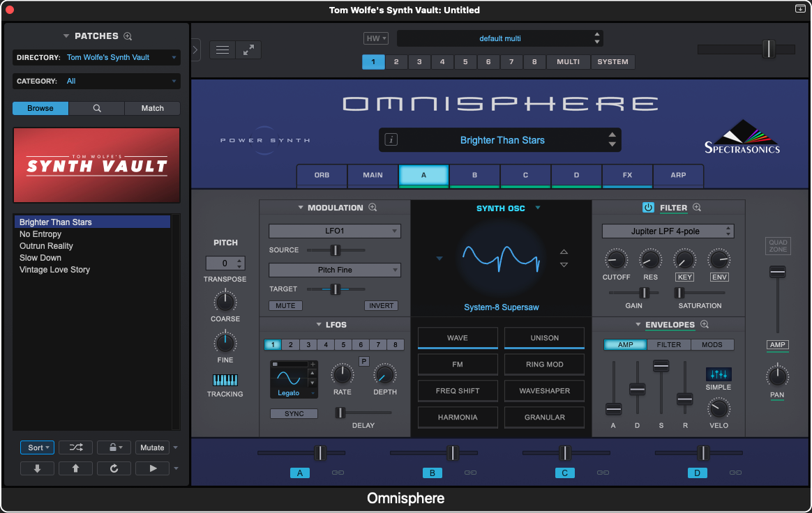
Task: Switch to the ARP tab
Action: pyautogui.click(x=678, y=175)
